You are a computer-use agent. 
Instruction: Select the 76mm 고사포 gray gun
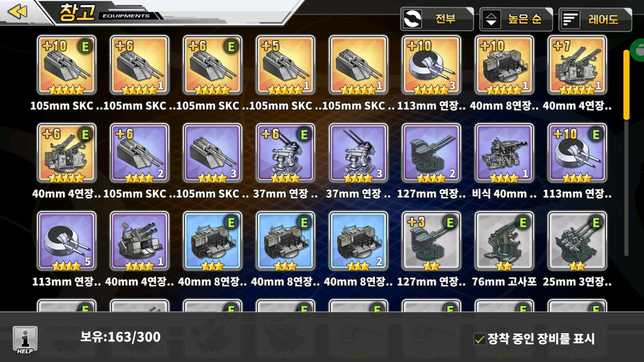(504, 241)
